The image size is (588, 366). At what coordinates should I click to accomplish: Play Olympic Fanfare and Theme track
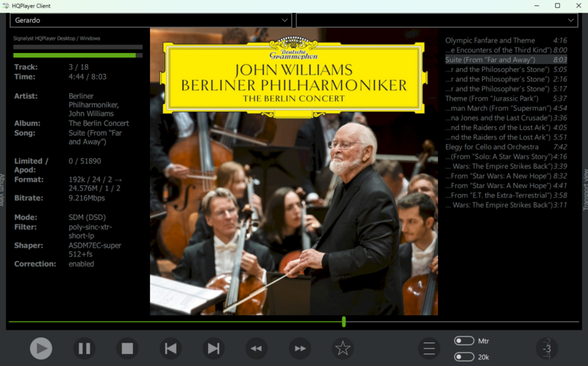click(490, 40)
